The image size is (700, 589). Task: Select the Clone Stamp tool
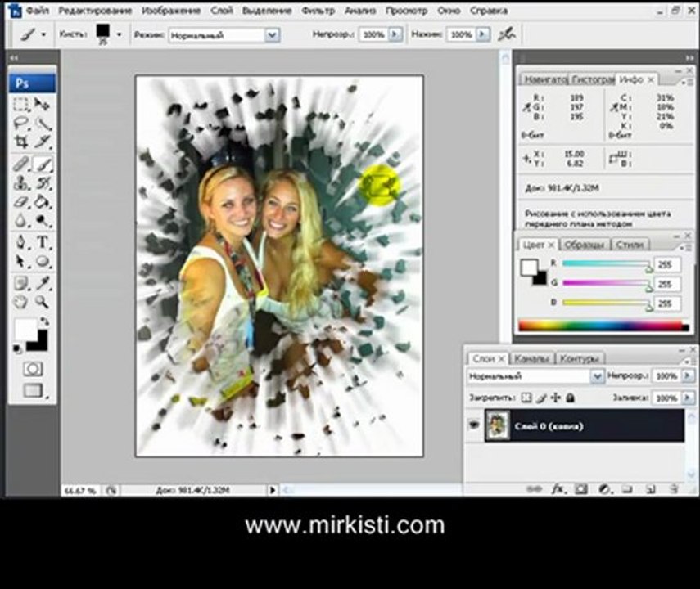click(20, 183)
